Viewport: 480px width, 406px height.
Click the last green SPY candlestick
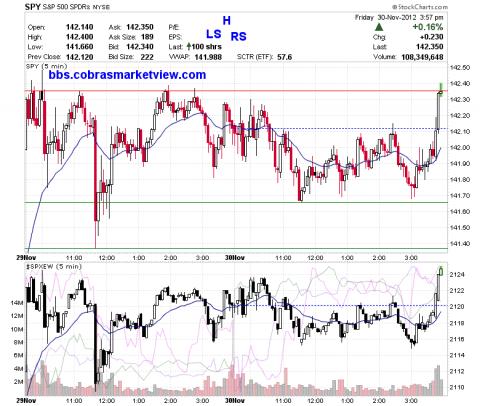tap(441, 90)
